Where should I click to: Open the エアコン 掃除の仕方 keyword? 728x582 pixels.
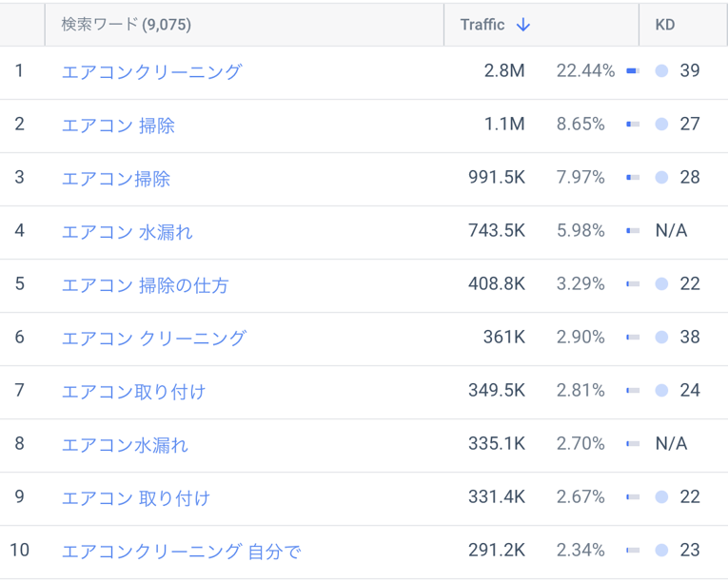coord(145,284)
